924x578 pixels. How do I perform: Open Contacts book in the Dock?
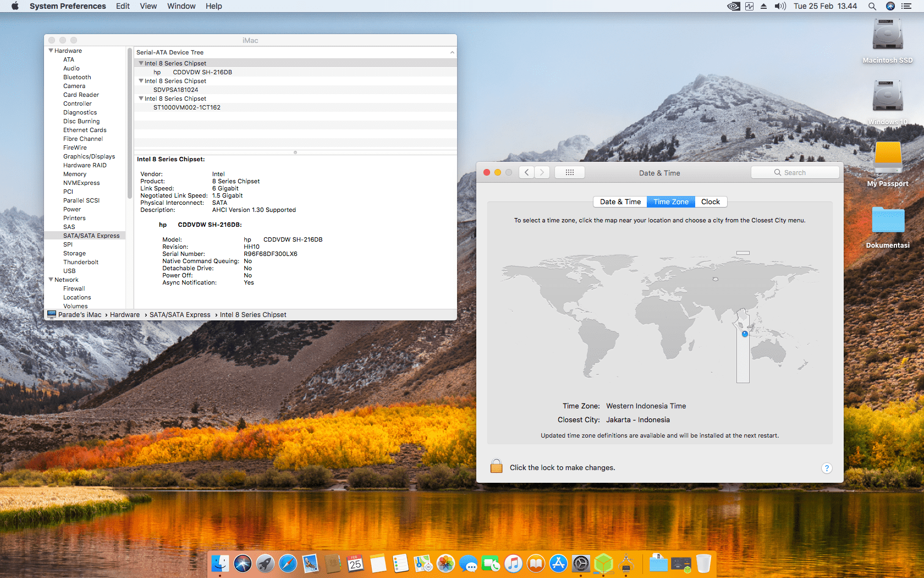(x=333, y=563)
